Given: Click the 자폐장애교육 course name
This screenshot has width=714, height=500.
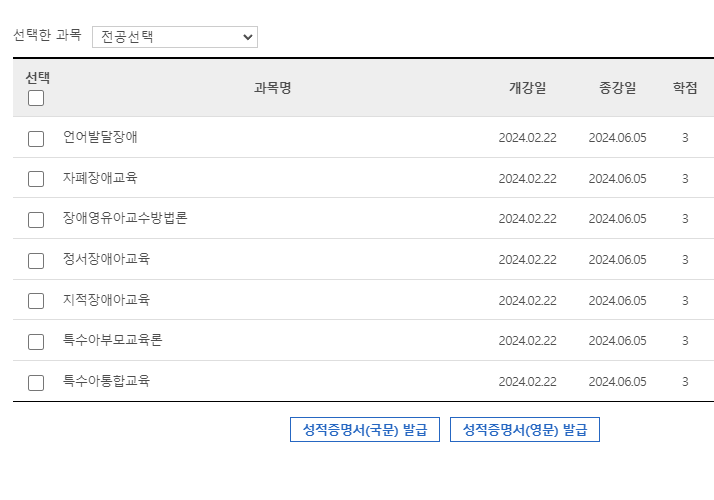Looking at the screenshot, I should point(100,178).
